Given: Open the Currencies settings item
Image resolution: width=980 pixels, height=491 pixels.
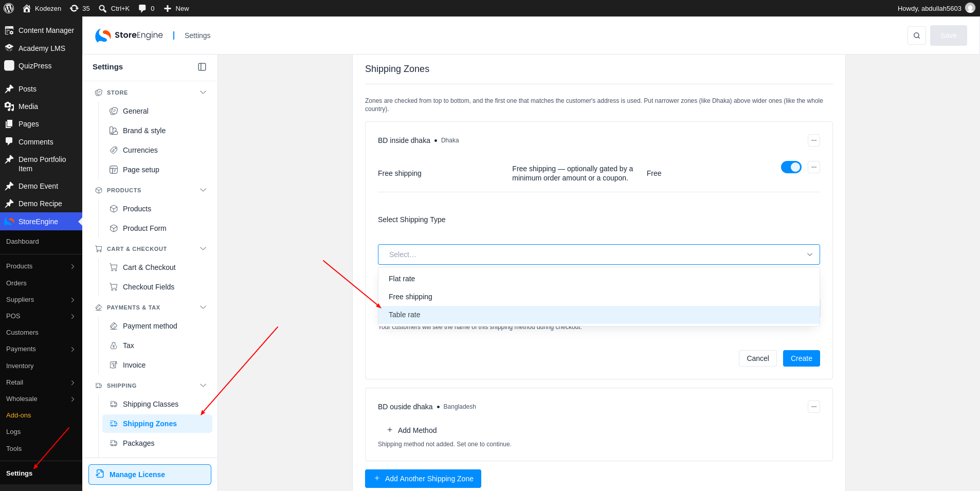Looking at the screenshot, I should click(157, 150).
